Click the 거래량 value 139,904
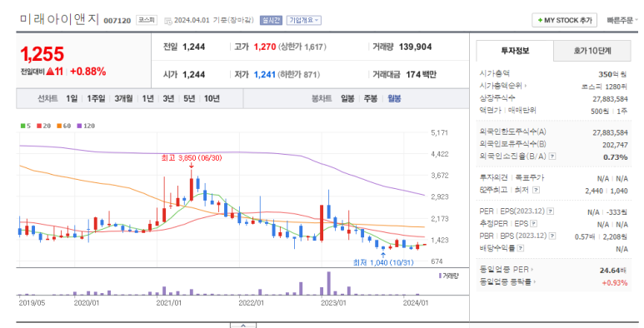 (415, 47)
